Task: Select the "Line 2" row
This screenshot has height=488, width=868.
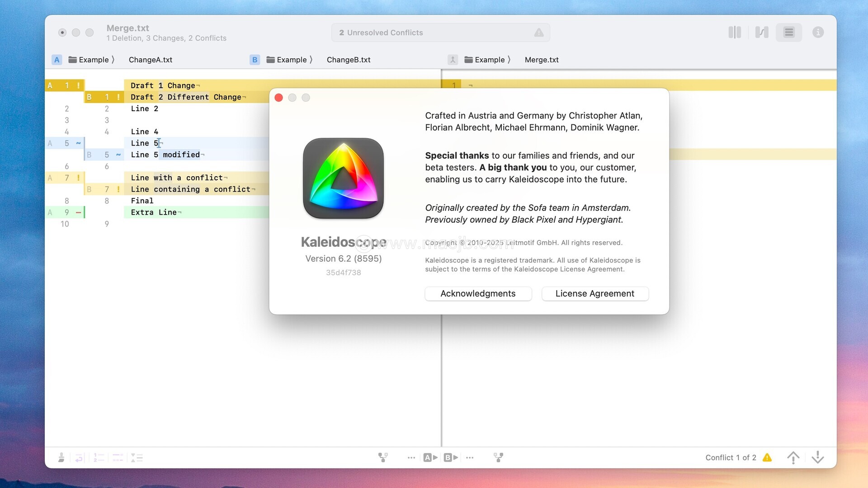Action: pos(145,108)
